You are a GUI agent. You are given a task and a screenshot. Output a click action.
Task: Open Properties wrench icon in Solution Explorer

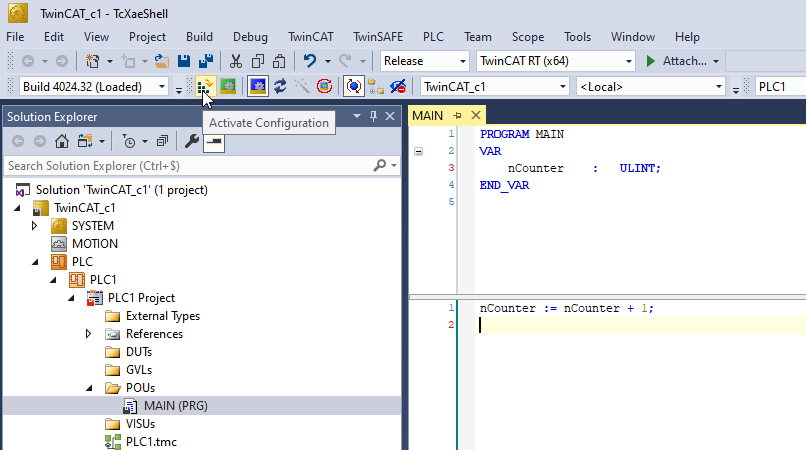pyautogui.click(x=191, y=141)
